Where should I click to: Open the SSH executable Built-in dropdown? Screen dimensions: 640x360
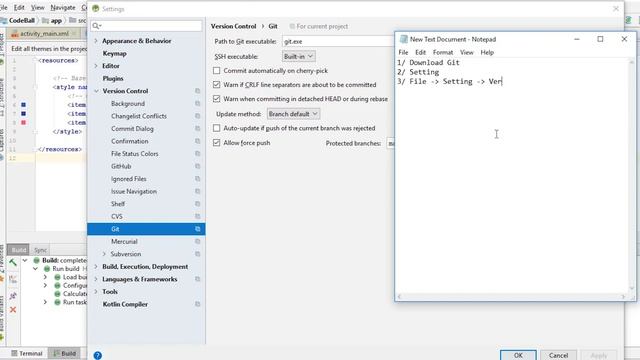point(299,56)
